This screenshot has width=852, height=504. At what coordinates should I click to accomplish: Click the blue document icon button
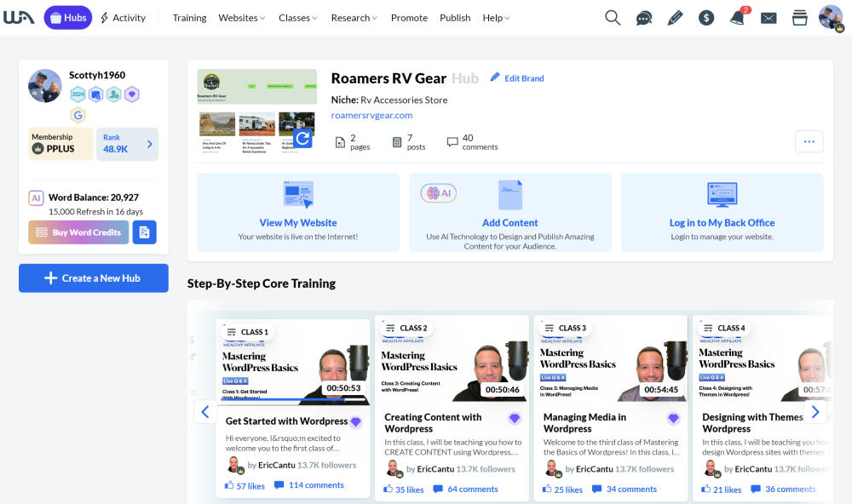click(x=145, y=232)
